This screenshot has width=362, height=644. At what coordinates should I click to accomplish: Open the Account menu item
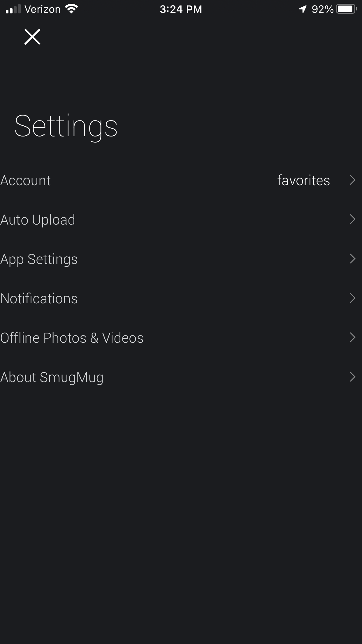[x=26, y=180]
